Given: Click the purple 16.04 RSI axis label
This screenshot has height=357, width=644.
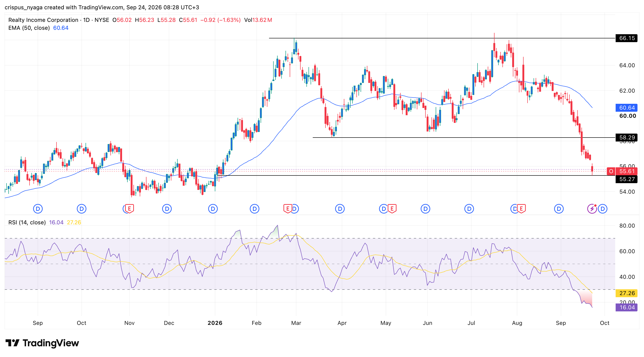Looking at the screenshot, I should pos(627,307).
